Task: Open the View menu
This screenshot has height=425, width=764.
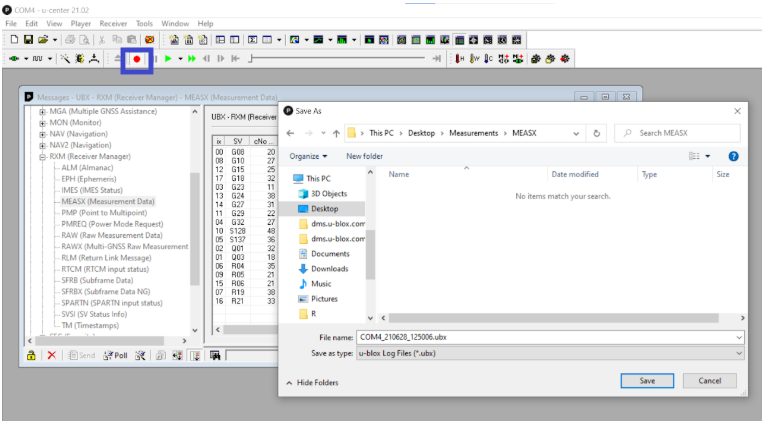Action: tap(54, 23)
